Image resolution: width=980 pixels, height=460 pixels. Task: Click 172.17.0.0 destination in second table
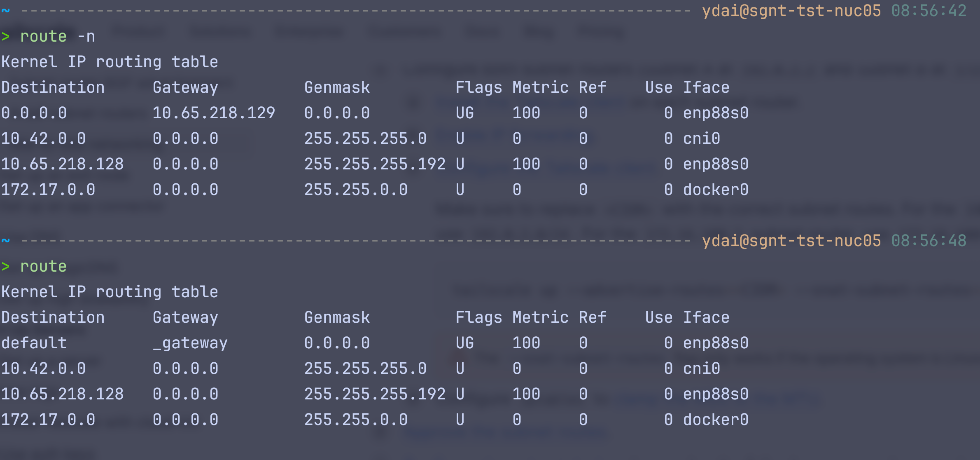48,420
